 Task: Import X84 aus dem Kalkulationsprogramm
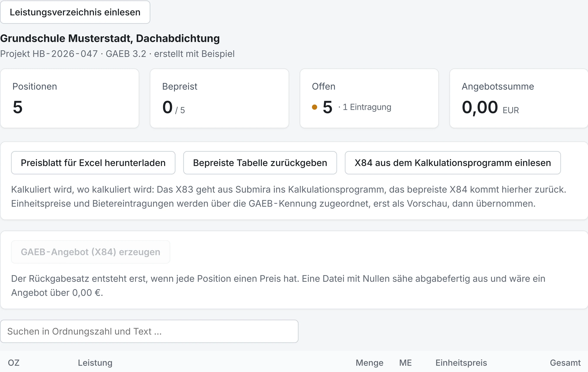pyautogui.click(x=453, y=163)
